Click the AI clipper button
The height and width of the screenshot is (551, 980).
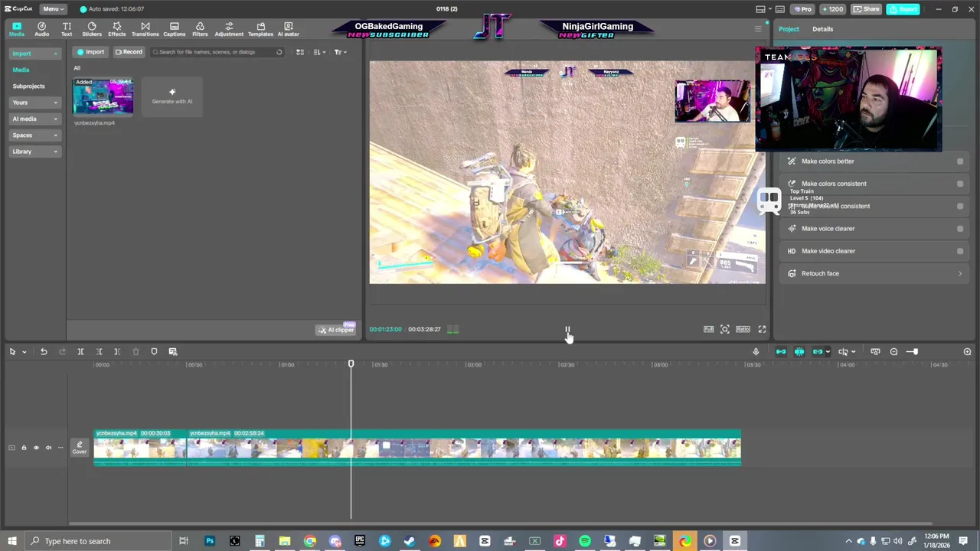tap(337, 330)
